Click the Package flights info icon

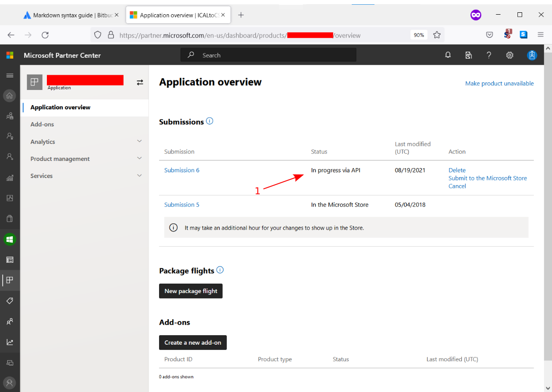[x=220, y=270]
